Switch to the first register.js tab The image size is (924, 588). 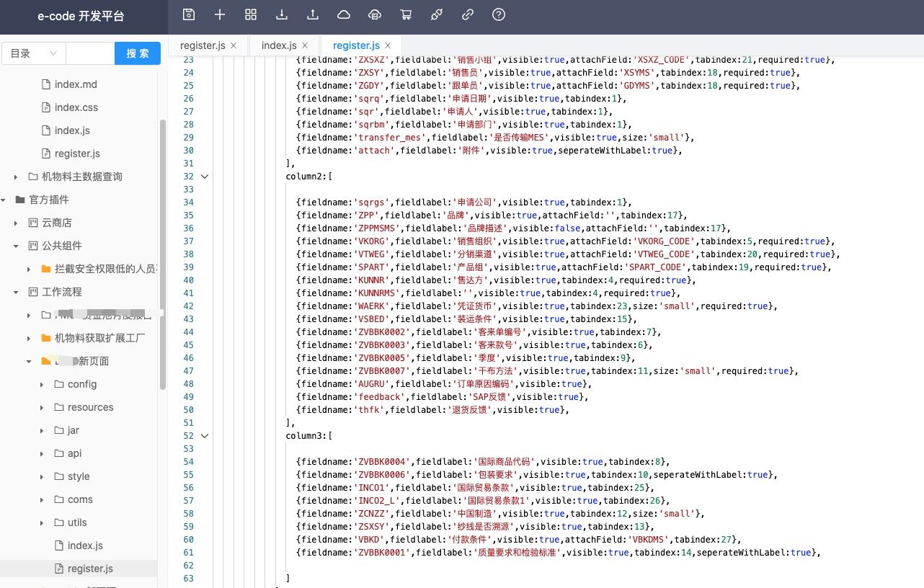click(x=203, y=45)
